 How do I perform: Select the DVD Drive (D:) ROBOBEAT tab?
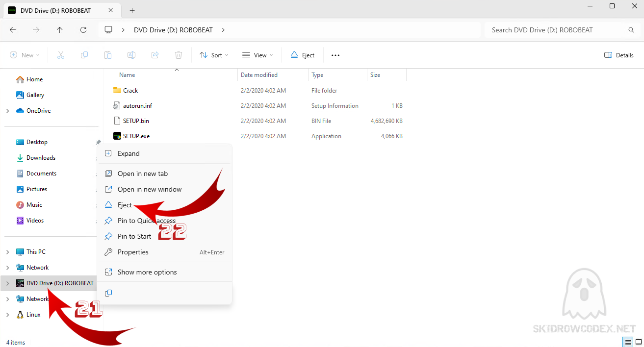[x=62, y=10]
